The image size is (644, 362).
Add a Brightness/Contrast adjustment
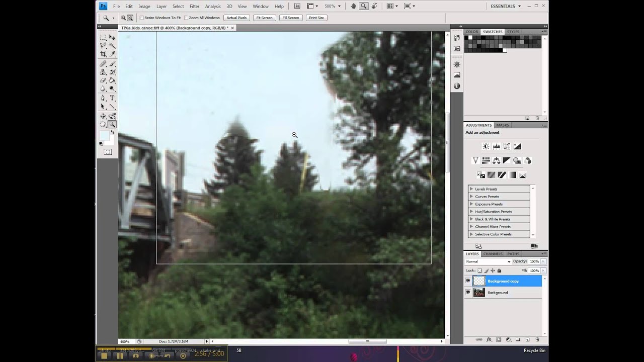(486, 146)
